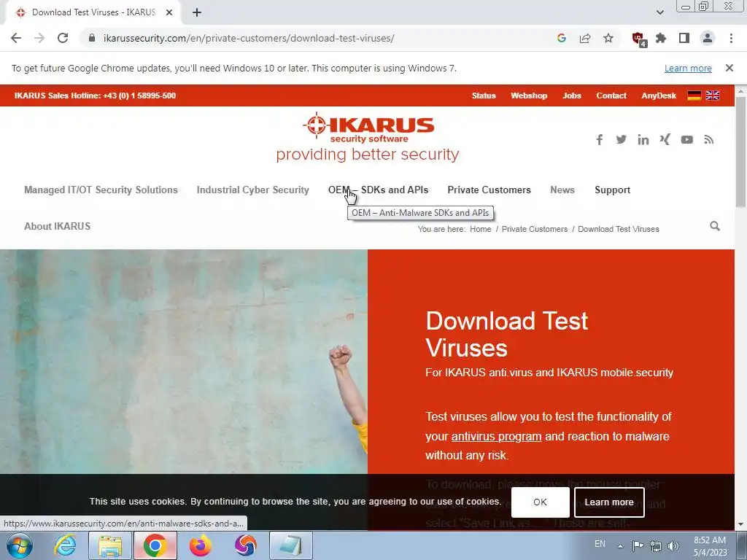Open the IKARUS LinkedIn page
Image resolution: width=747 pixels, height=560 pixels.
pyautogui.click(x=643, y=139)
